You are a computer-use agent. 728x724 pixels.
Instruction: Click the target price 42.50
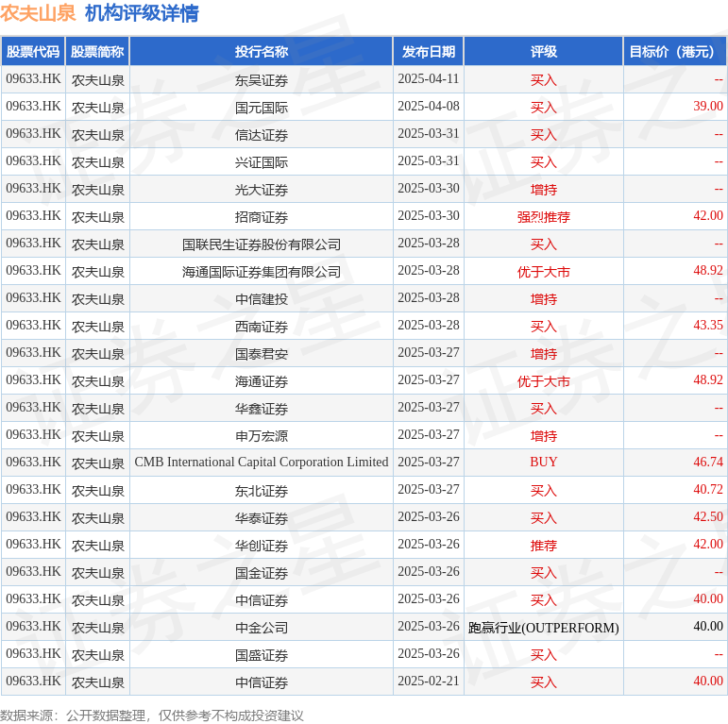708,517
